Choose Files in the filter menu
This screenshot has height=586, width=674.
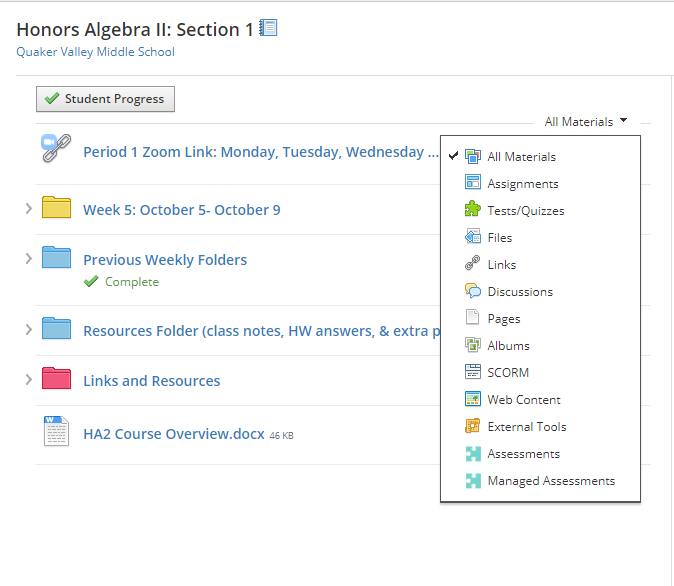499,238
